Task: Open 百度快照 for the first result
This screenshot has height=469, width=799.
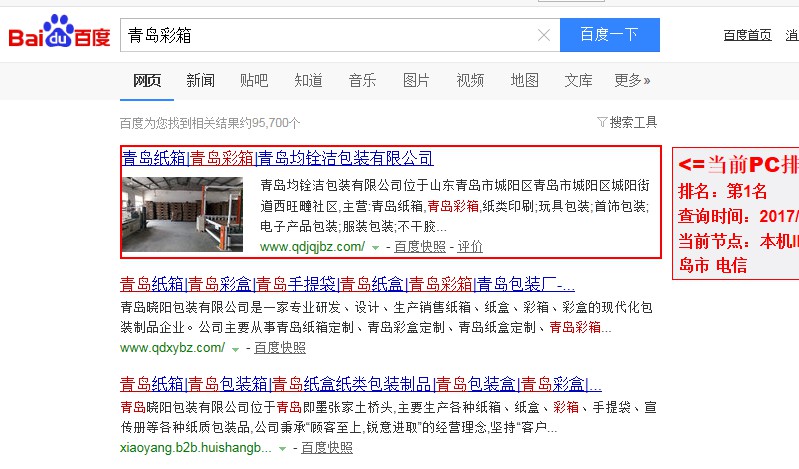Action: point(419,246)
